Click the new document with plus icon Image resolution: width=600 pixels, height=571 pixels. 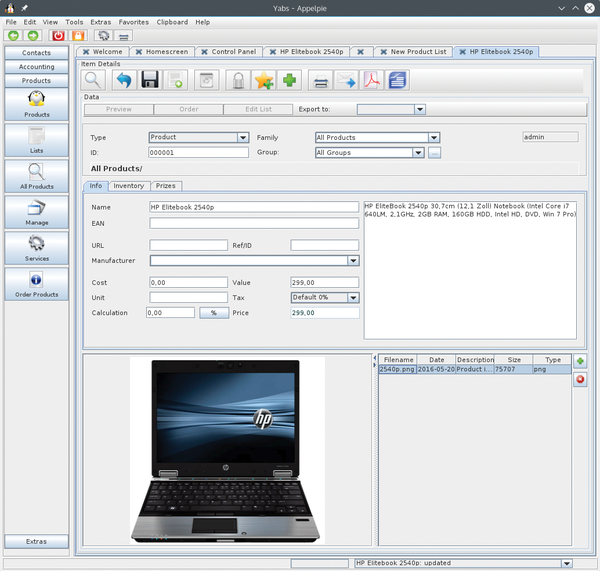tap(175, 80)
